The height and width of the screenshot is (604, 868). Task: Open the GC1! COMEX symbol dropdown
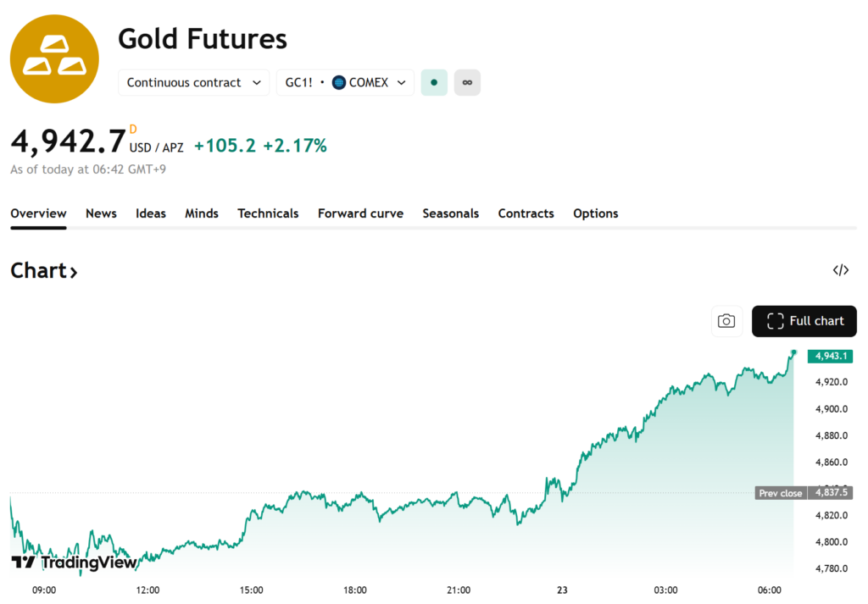pos(345,82)
